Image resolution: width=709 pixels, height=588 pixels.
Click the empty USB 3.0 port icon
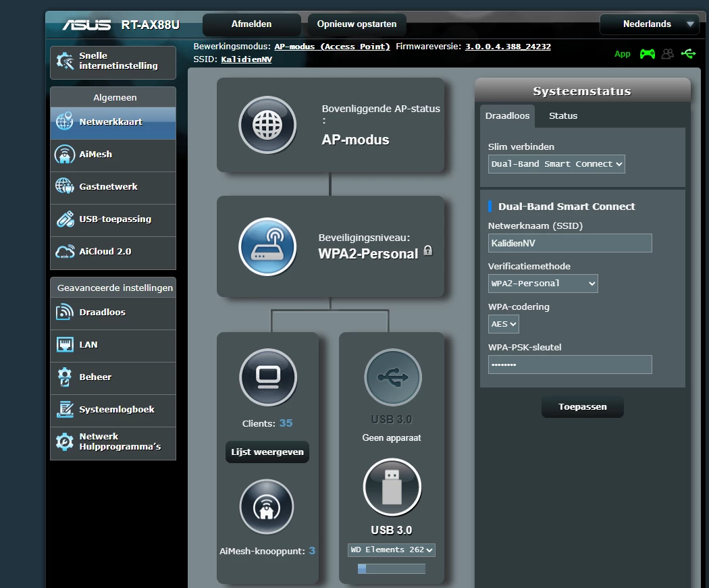pos(393,377)
